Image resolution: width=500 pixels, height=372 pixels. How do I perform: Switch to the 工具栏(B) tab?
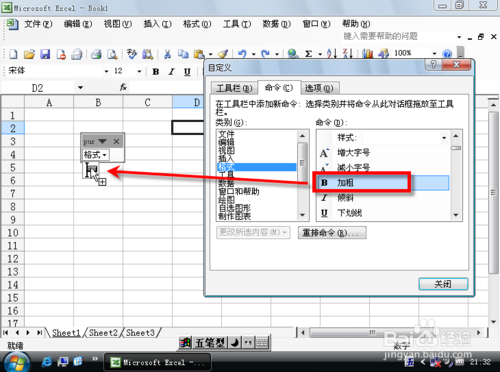point(234,88)
